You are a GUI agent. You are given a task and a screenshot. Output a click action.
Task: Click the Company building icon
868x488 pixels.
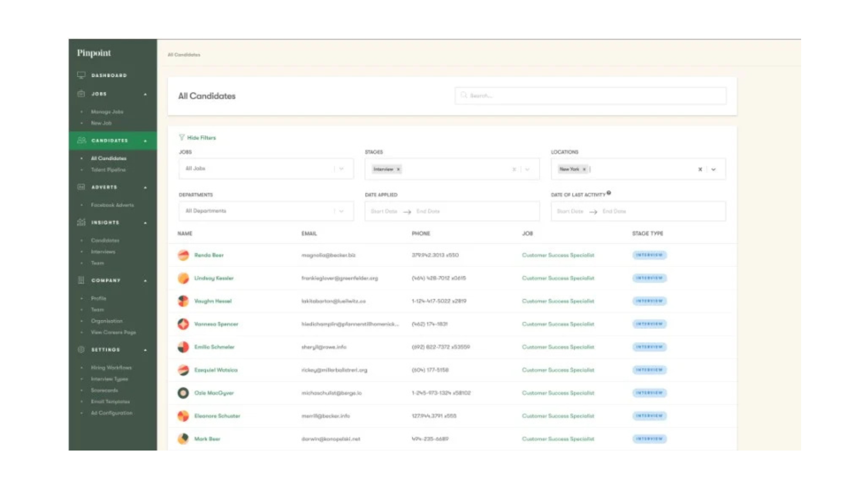point(81,280)
